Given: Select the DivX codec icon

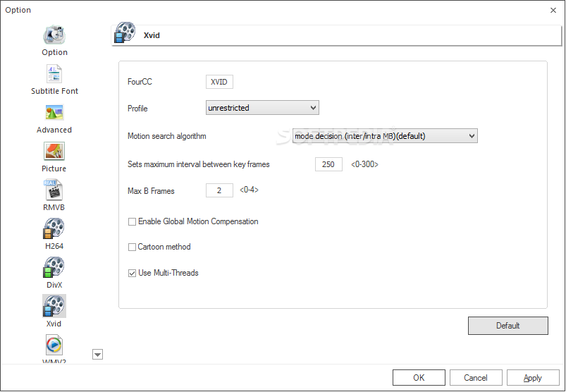Looking at the screenshot, I should (54, 267).
